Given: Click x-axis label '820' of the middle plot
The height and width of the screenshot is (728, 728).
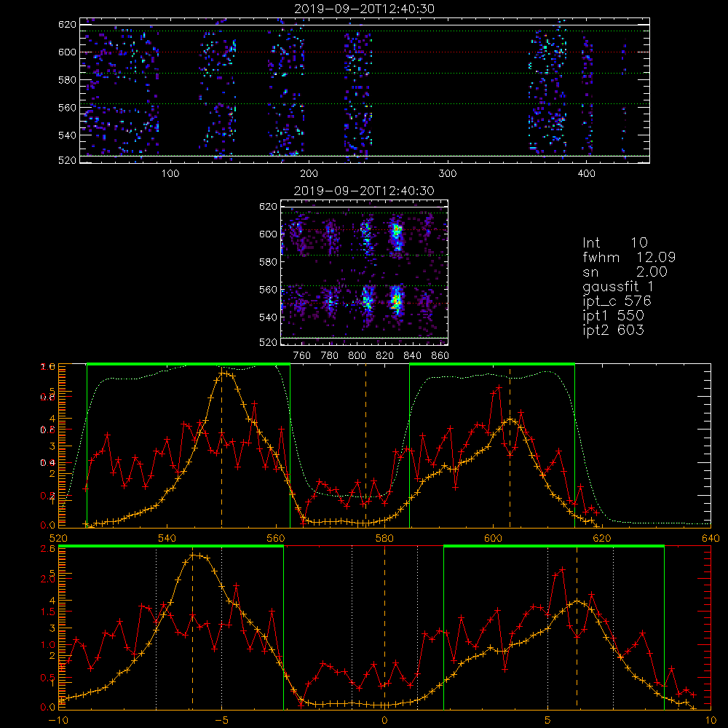Looking at the screenshot, I should pyautogui.click(x=385, y=356).
